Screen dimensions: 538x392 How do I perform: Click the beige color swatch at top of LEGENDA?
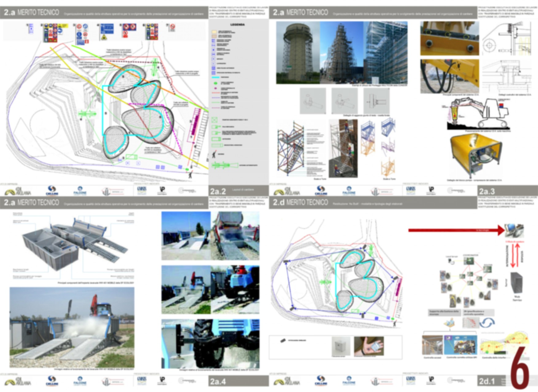[215, 32]
